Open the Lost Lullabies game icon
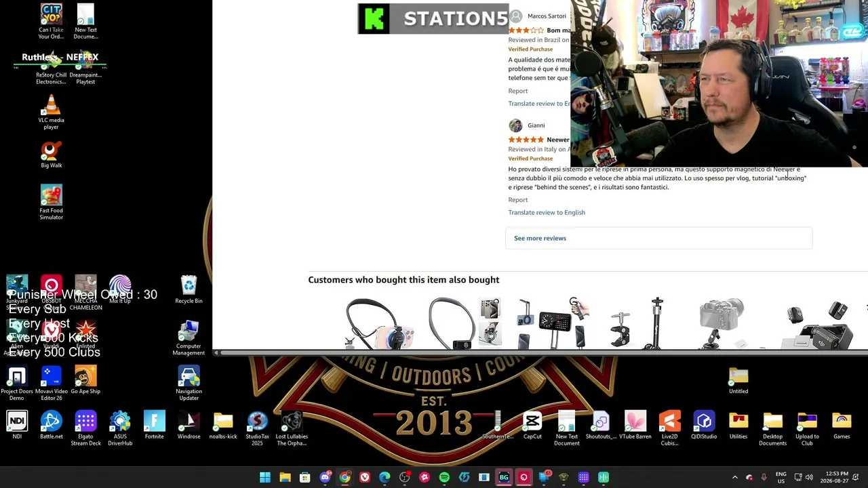Viewport: 868px width, 488px height. pyautogui.click(x=292, y=428)
